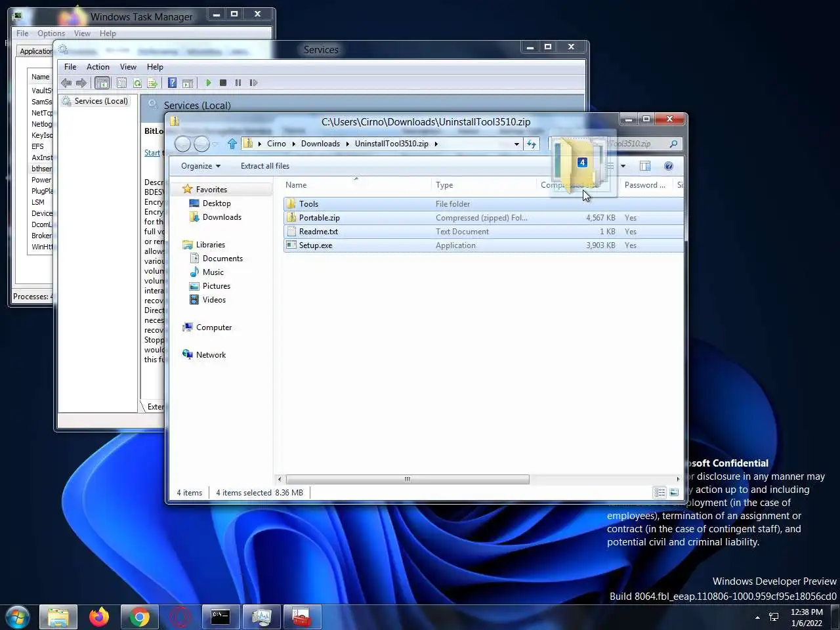Open Downloads in Favorites sidebar
Screen dimensions: 840x630
(222, 217)
